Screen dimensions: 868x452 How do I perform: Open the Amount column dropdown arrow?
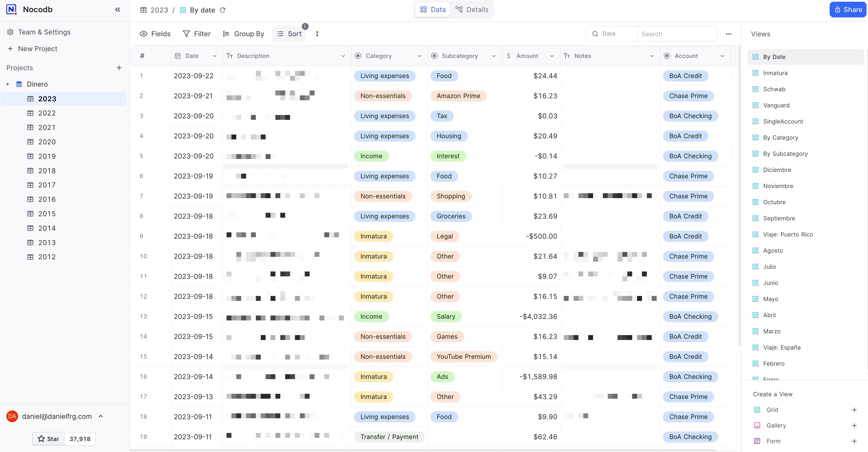[x=552, y=56]
